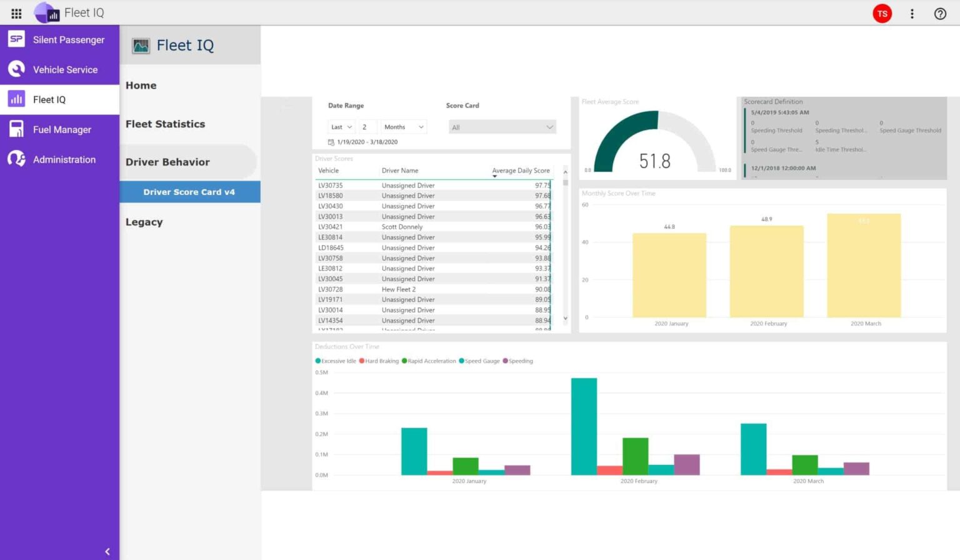
Task: Click the date range number input field
Action: [367, 127]
